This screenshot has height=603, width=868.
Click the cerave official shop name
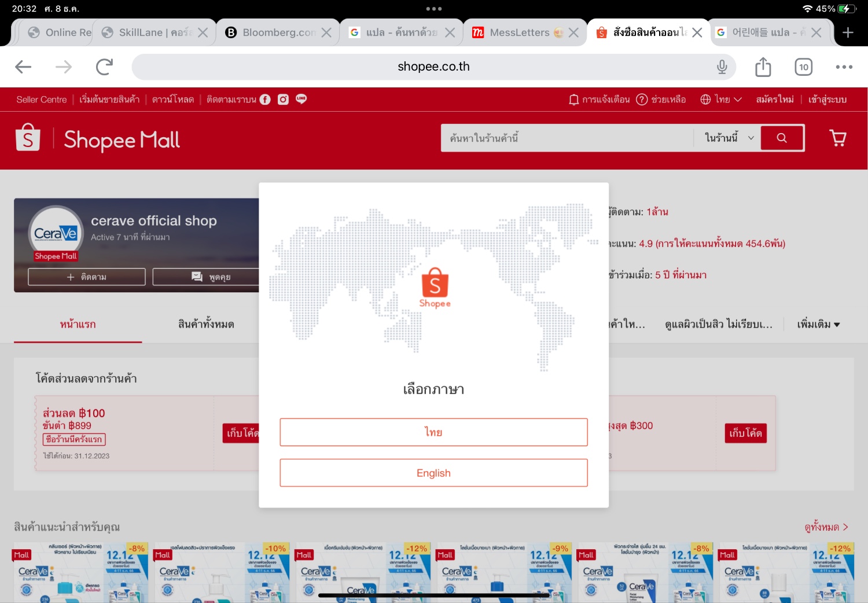click(154, 221)
